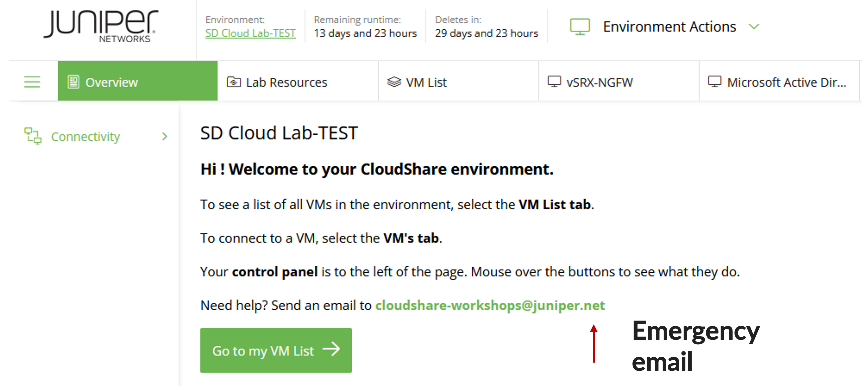Open the Microsoft Active Dir... tab

click(x=786, y=82)
